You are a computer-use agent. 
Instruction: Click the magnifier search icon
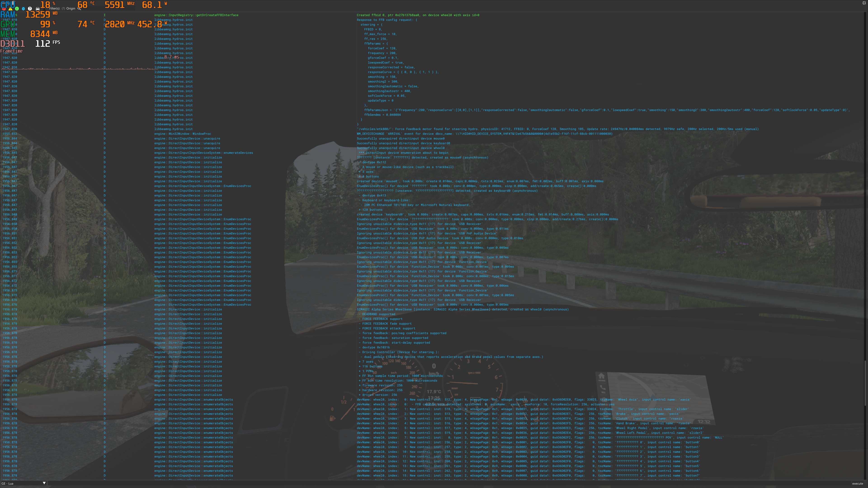tap(79, 8)
